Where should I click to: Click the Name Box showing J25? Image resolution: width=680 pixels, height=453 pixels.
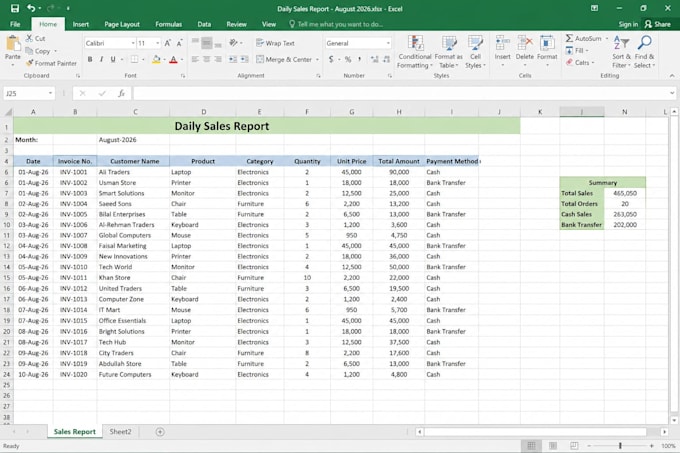click(x=29, y=93)
